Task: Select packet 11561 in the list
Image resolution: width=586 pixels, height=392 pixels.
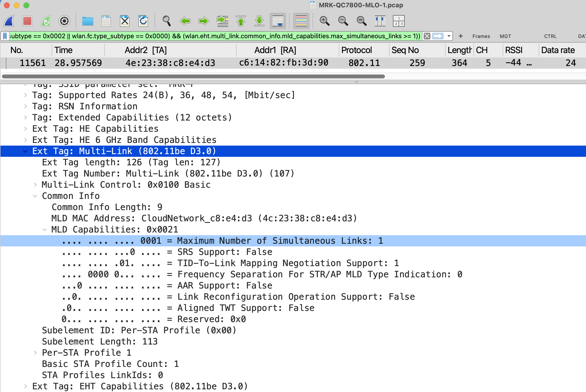Action: click(170, 63)
